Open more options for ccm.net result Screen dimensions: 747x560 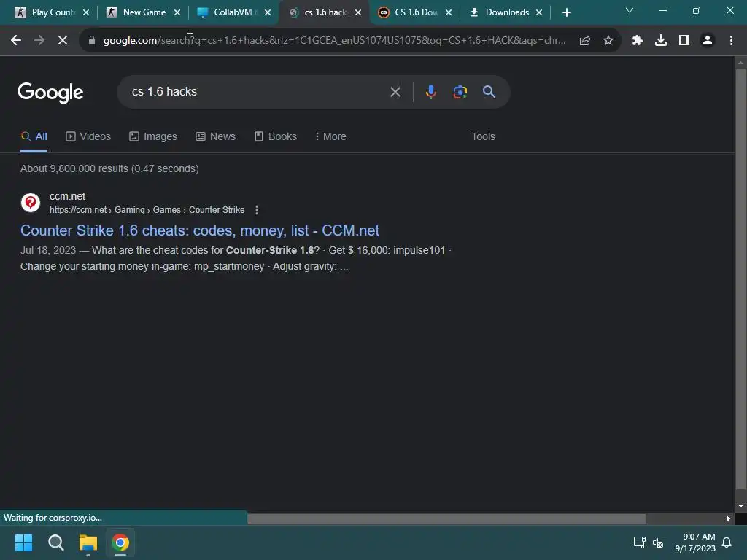pyautogui.click(x=257, y=210)
